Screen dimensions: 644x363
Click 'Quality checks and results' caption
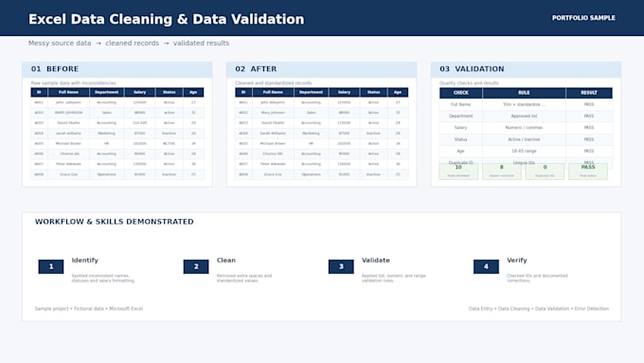pyautogui.click(x=469, y=83)
